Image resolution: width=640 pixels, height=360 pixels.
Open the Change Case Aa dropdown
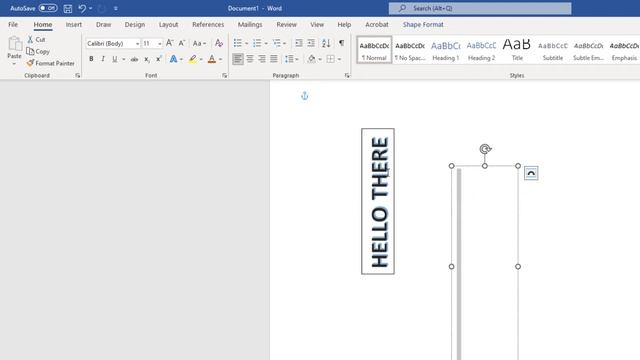(199, 43)
